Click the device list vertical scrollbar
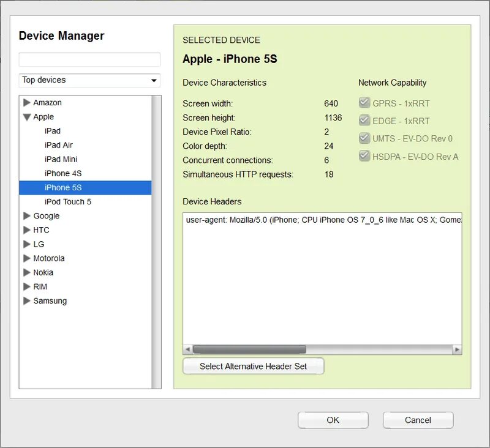This screenshot has width=490, height=448. (x=156, y=242)
